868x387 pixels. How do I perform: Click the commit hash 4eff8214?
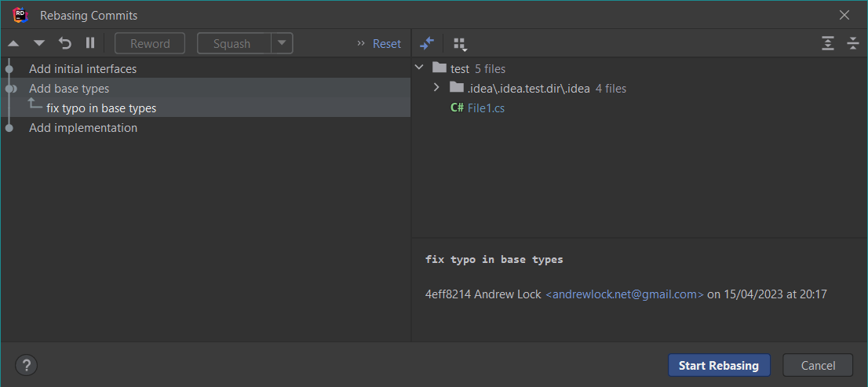(x=448, y=294)
